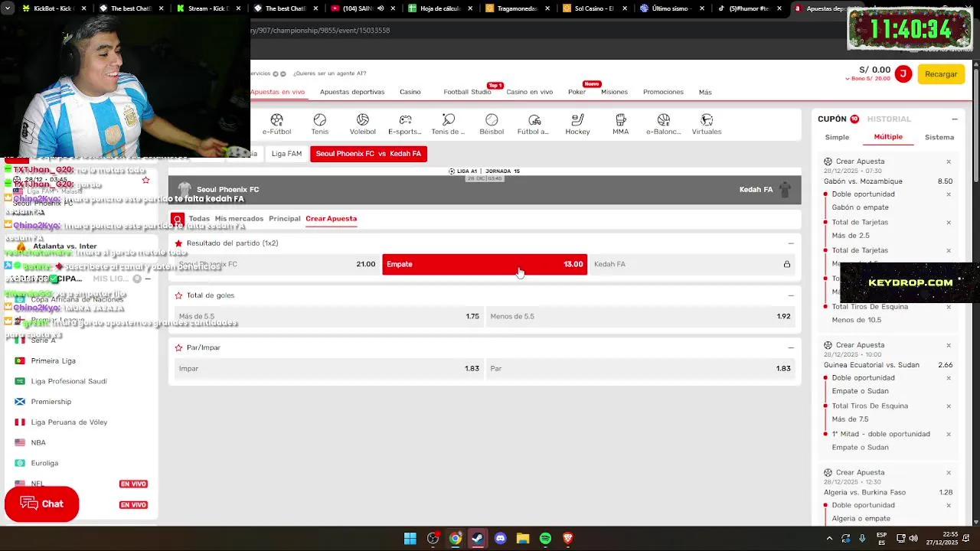Remove Total Tiros De Esquina Menos de 10.5

[x=949, y=307]
